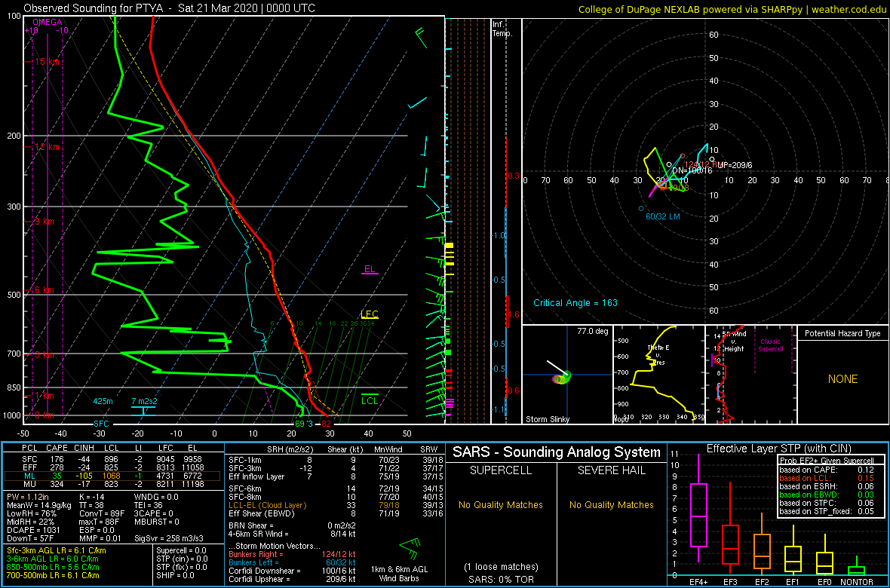Image resolution: width=890 pixels, height=588 pixels.
Task: Select the SFC parcel row
Action: click(x=114, y=459)
